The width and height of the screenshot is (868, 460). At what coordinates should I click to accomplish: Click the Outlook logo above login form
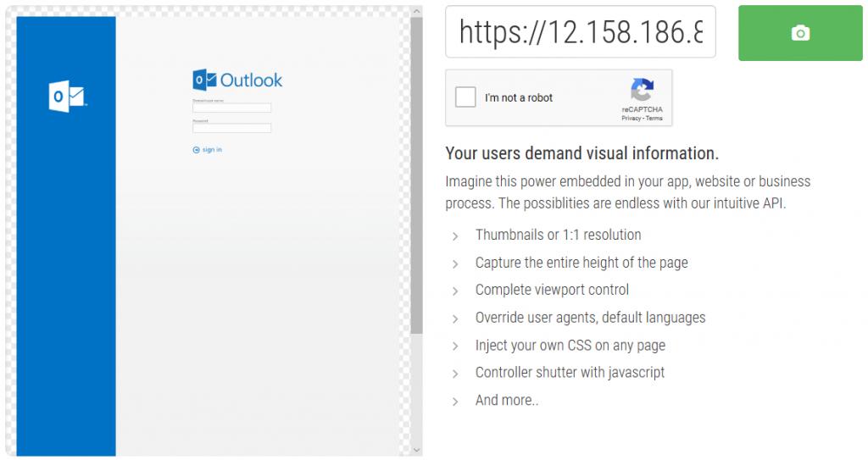tap(237, 80)
